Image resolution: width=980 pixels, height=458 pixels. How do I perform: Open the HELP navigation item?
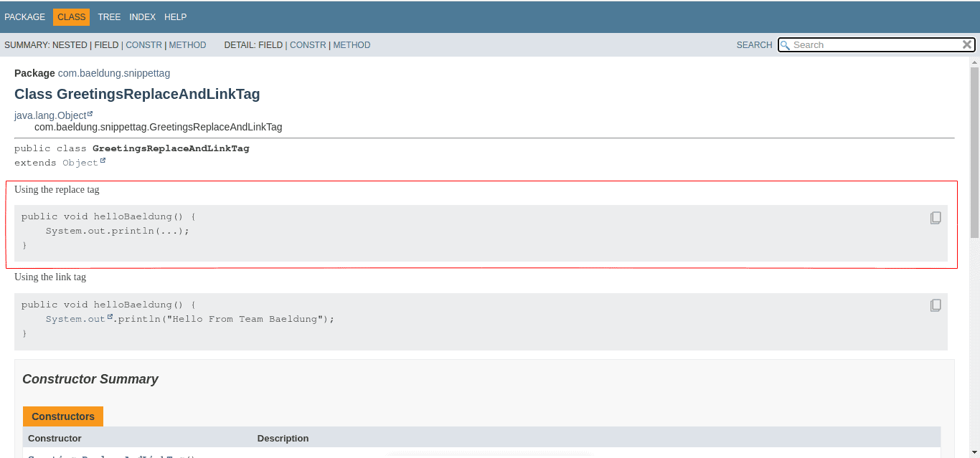coord(175,17)
